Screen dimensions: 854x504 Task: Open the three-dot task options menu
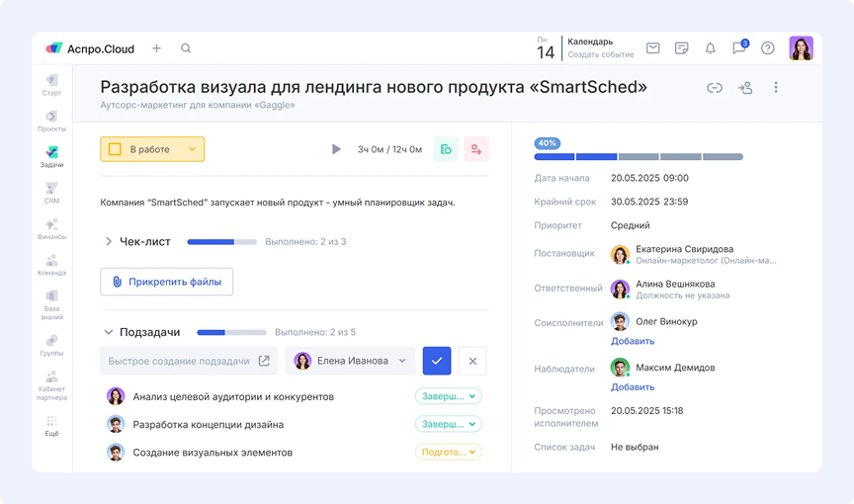(776, 88)
